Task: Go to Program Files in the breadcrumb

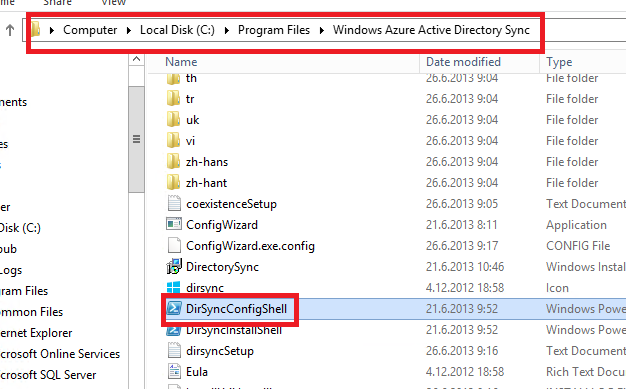Action: pyautogui.click(x=274, y=30)
